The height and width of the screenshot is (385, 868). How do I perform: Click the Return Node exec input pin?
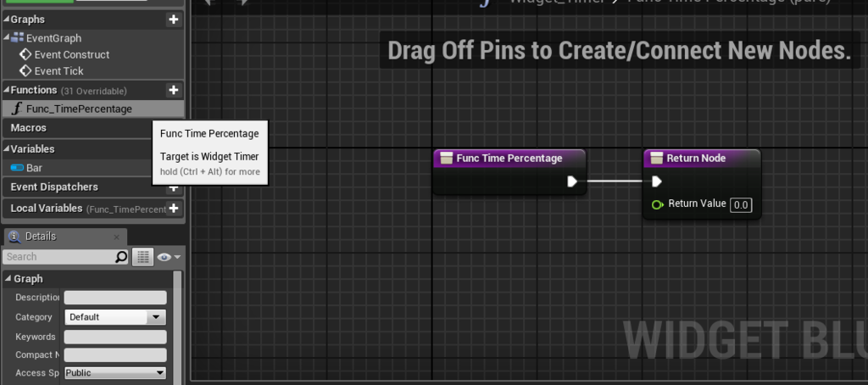(x=657, y=181)
